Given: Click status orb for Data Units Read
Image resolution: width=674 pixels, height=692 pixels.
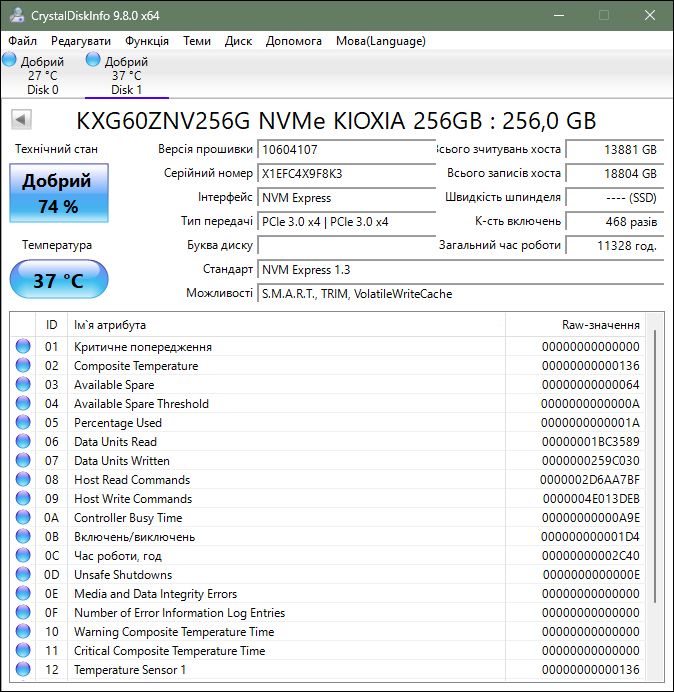Looking at the screenshot, I should (23, 441).
